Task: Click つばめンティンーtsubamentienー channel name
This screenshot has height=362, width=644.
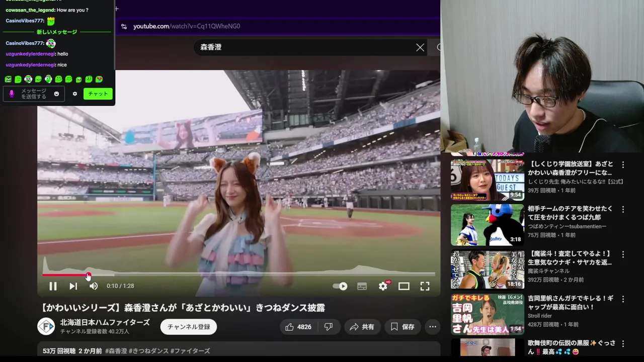Action: tap(567, 226)
